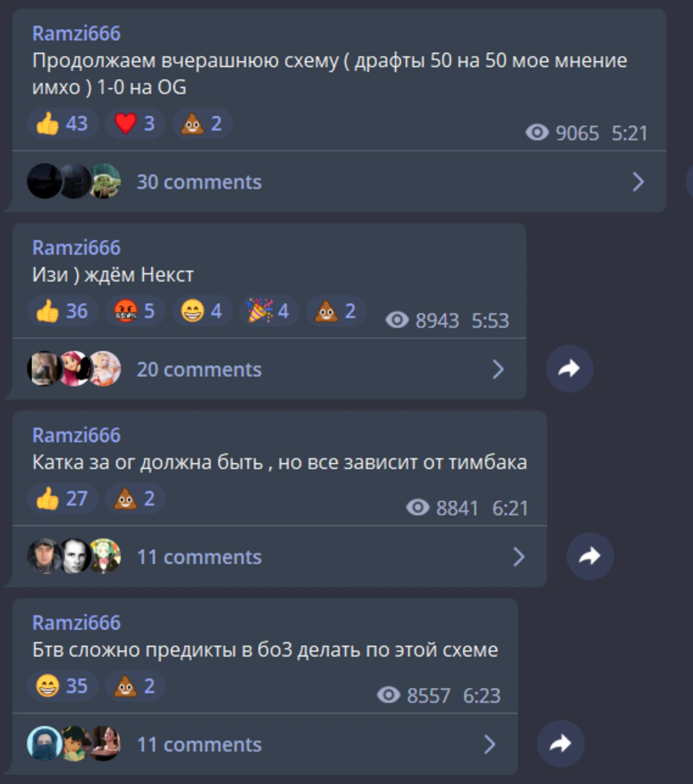Click grinning reaction showing 35
The width and height of the screenshot is (693, 784).
click(63, 686)
